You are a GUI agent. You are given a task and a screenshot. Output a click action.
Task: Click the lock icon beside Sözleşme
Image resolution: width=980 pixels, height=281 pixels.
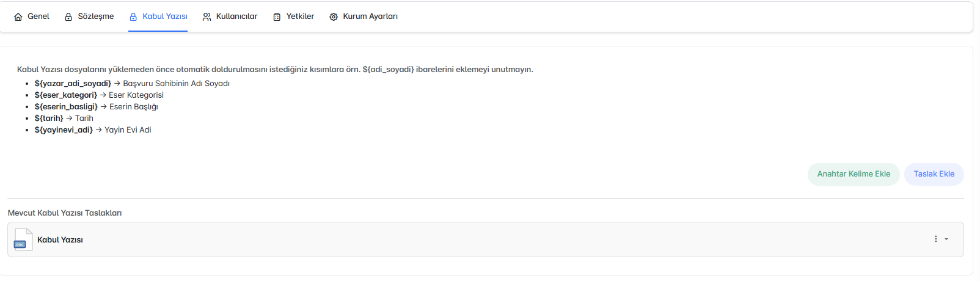coord(68,17)
